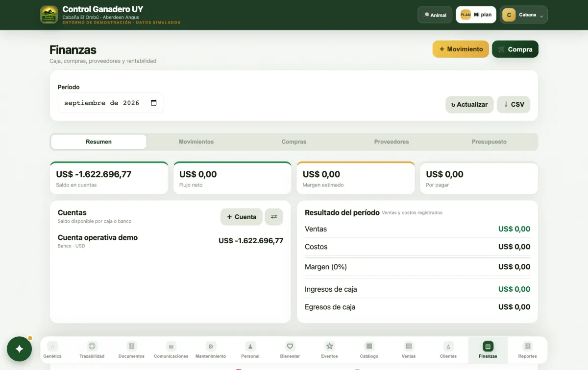Click the Margen estimado card
Viewport: 588px width, 370px height.
point(356,178)
